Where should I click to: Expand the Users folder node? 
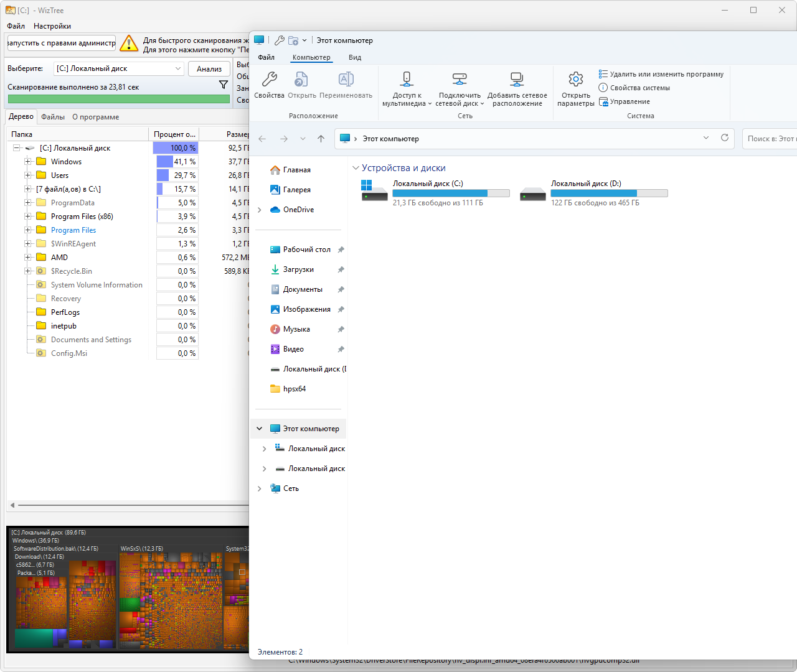click(27, 175)
